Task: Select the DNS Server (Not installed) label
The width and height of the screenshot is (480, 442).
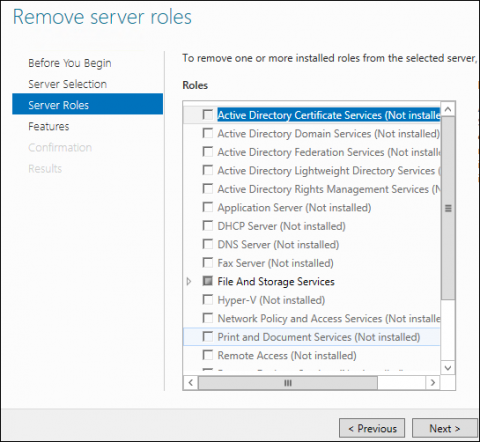Action: [278, 245]
